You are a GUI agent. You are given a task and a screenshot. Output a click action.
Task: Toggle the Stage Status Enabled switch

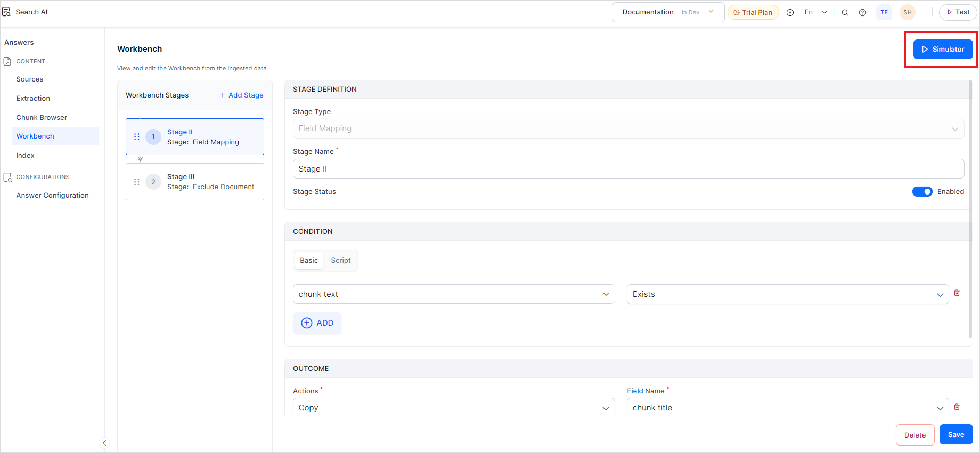coord(922,192)
